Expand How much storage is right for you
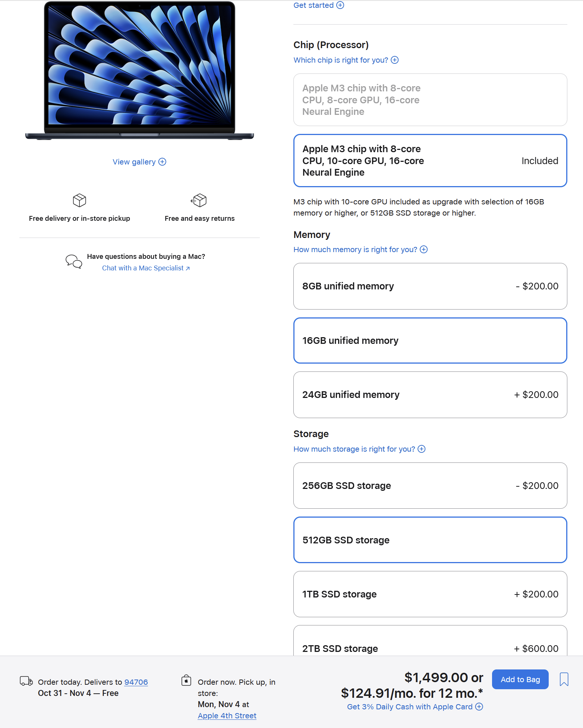Image resolution: width=583 pixels, height=728 pixels. [x=359, y=449]
